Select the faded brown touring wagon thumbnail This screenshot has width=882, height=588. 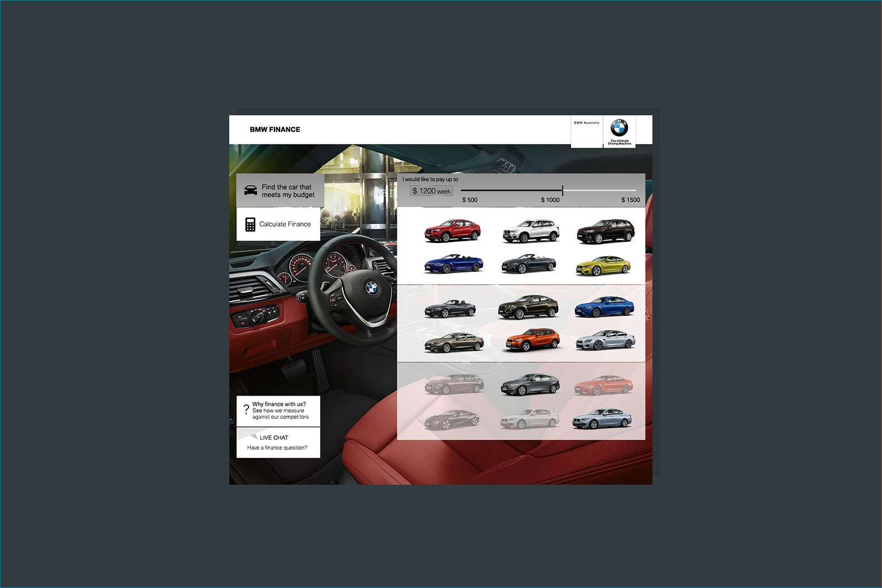(454, 384)
